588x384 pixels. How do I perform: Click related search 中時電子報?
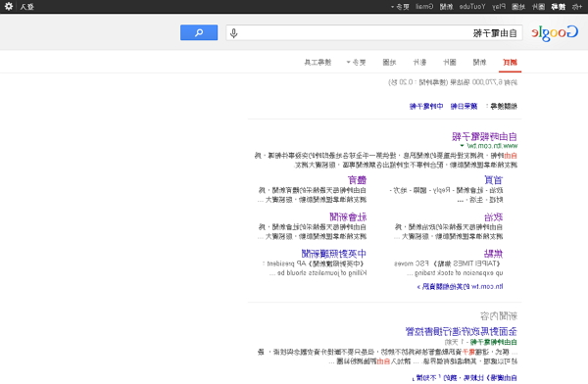click(426, 106)
